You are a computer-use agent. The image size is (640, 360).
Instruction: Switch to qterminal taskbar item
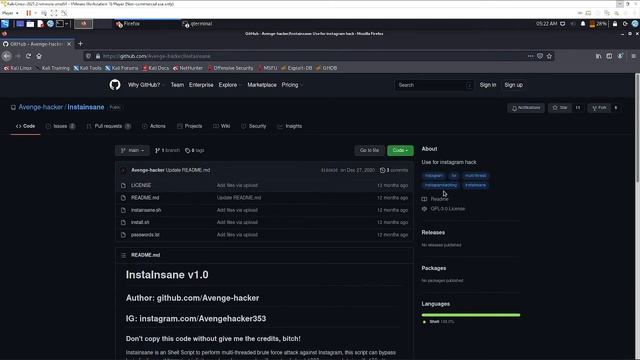tap(198, 24)
